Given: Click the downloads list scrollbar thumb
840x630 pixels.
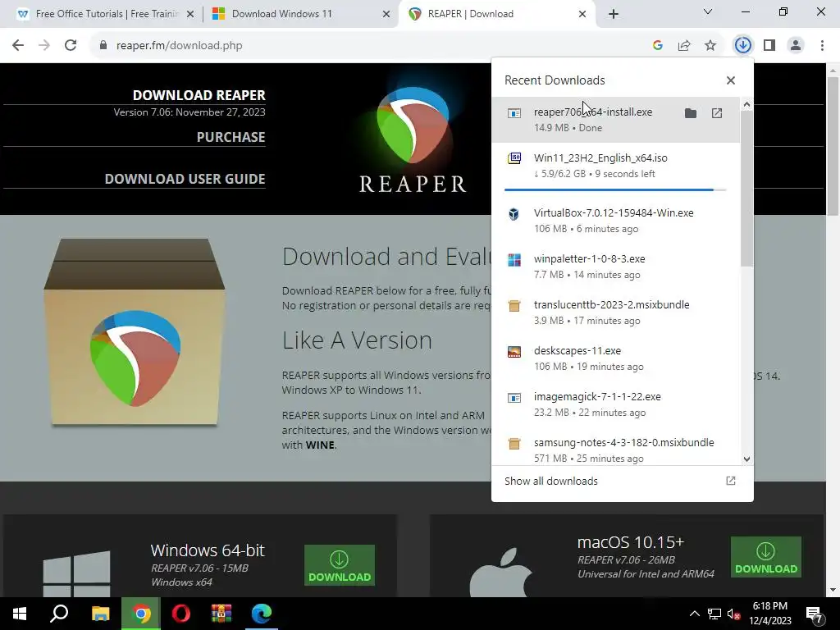Looking at the screenshot, I should [746, 189].
